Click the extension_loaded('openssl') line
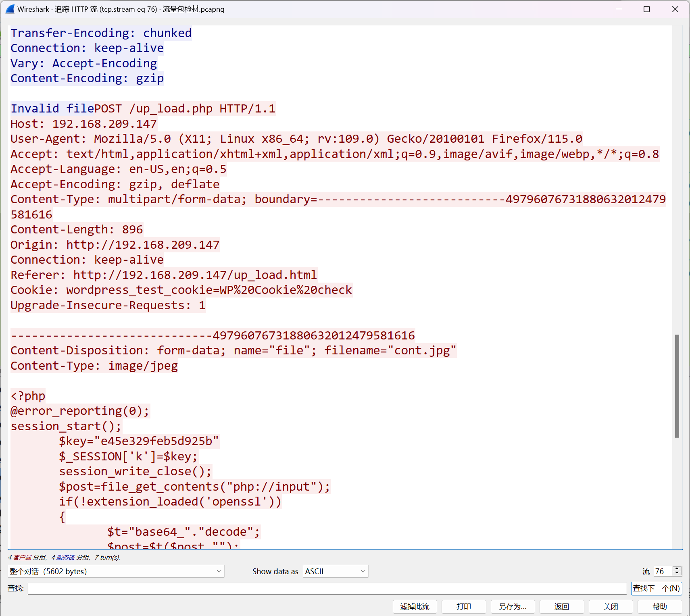This screenshot has height=616, width=690. 170,502
